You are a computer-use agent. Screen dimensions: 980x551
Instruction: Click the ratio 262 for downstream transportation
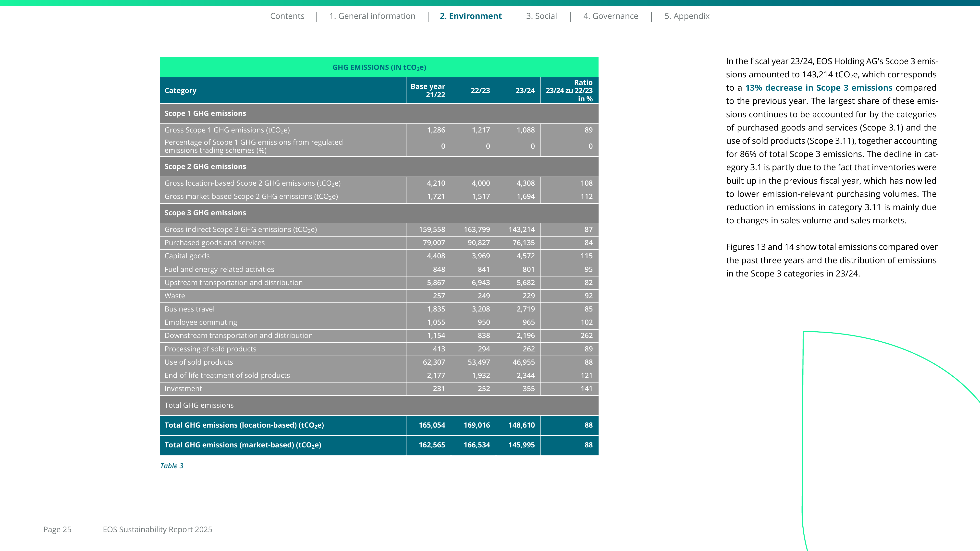coord(586,335)
